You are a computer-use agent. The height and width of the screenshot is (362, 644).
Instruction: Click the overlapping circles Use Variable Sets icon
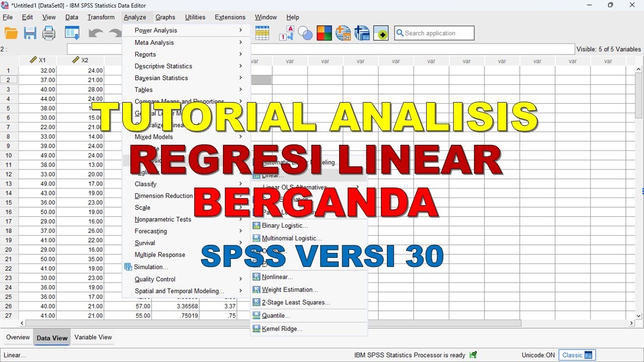click(305, 33)
